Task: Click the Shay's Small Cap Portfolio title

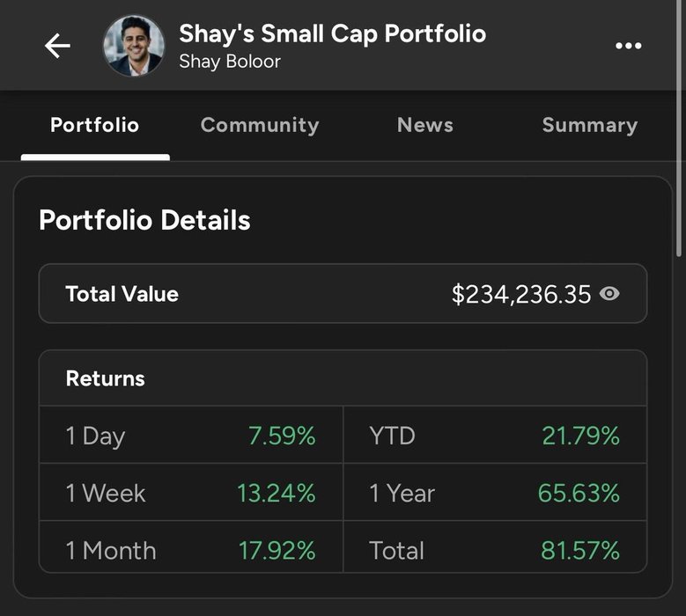Action: click(333, 33)
